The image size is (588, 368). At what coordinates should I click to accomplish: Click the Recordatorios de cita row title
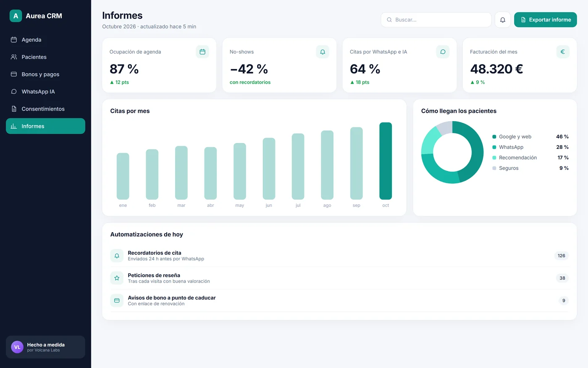click(155, 253)
